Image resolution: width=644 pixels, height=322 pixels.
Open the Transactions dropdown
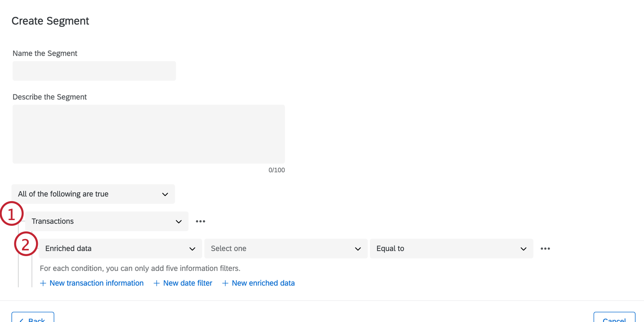pos(107,221)
